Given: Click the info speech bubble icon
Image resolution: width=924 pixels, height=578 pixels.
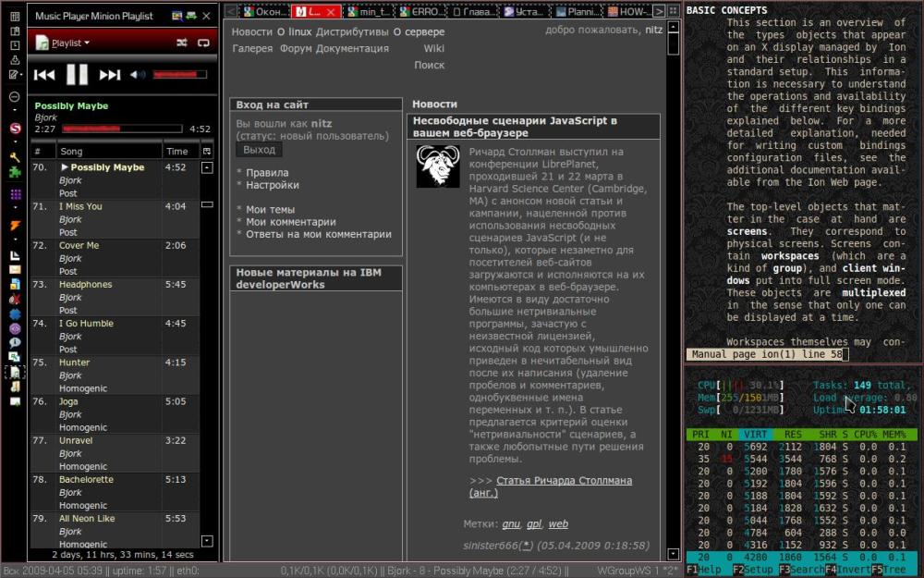Looking at the screenshot, I should [15, 343].
